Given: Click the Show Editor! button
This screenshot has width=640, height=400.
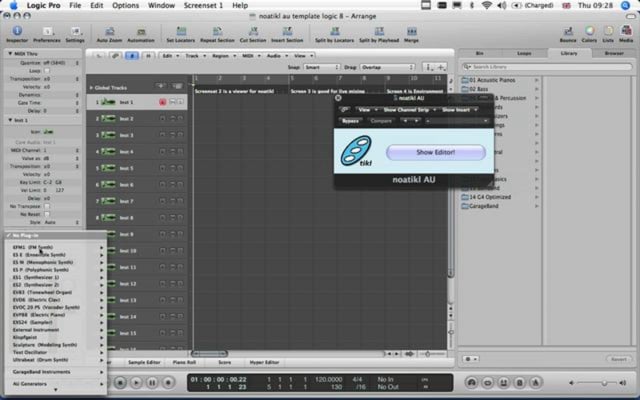Looking at the screenshot, I should coord(436,152).
